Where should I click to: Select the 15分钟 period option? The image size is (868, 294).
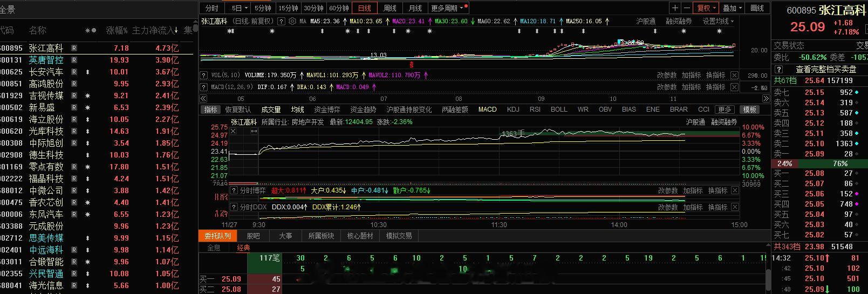point(288,8)
